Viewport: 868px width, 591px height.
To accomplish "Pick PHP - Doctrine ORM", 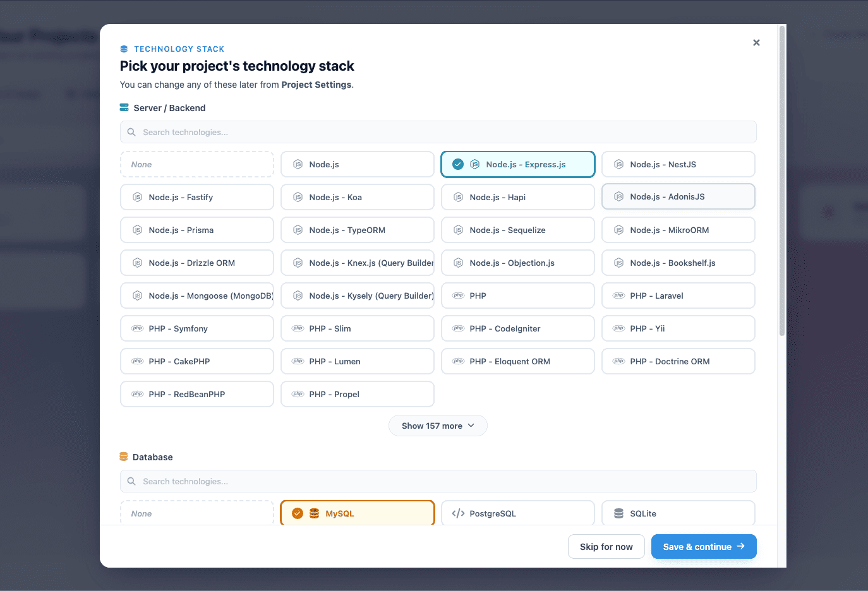I will [678, 361].
